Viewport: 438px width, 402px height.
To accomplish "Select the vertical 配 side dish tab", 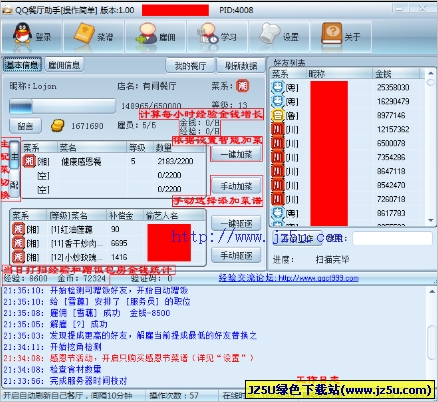I will (14, 184).
